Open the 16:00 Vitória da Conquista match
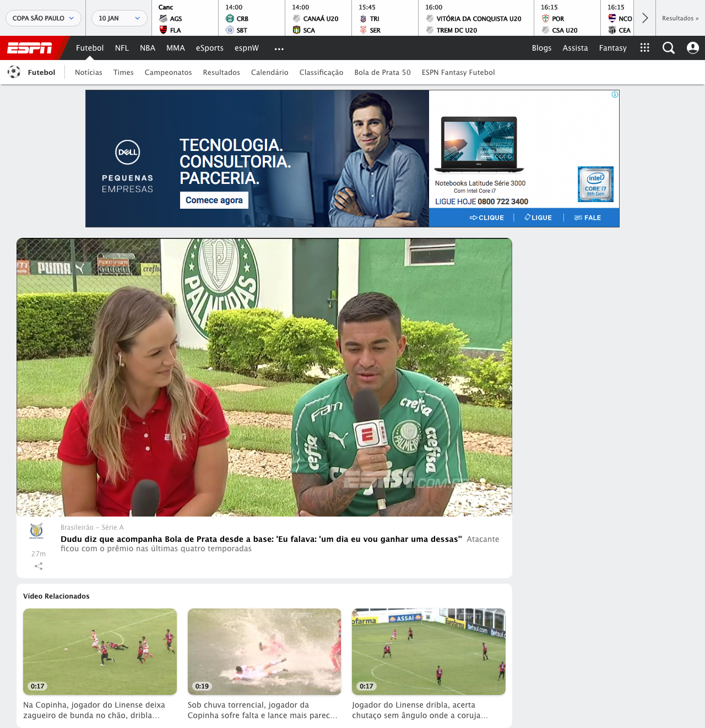 tap(476, 18)
